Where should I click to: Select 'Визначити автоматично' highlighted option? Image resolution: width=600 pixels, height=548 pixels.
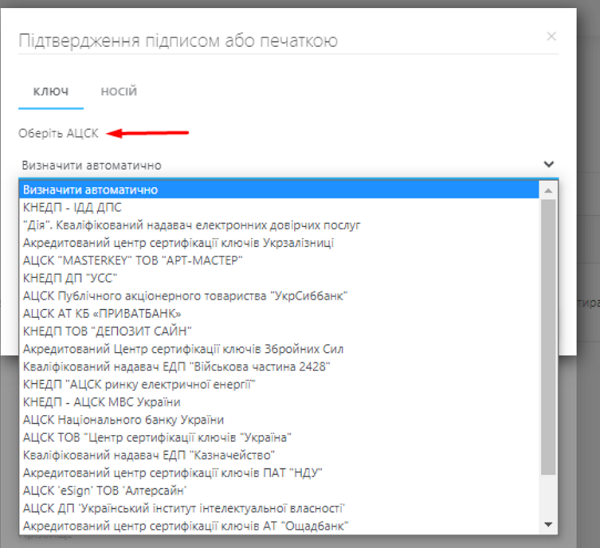pyautogui.click(x=90, y=190)
